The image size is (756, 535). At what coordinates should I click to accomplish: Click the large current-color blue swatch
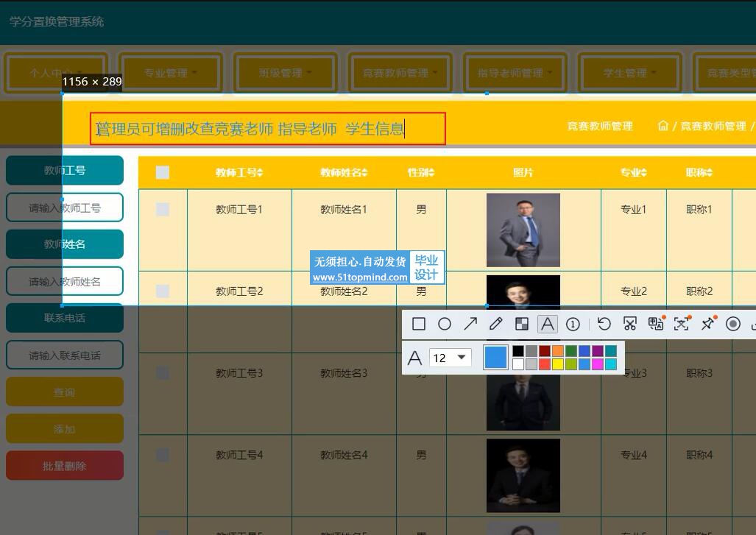pos(495,357)
